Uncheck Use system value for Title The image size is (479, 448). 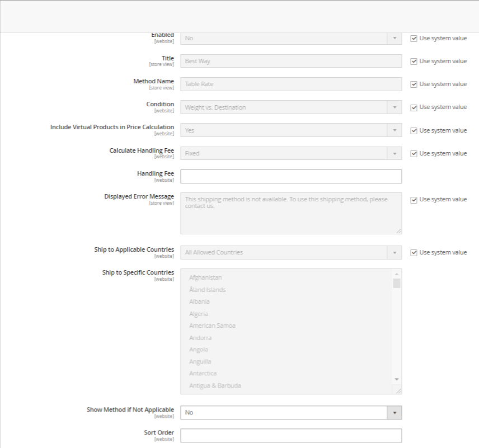(x=414, y=62)
